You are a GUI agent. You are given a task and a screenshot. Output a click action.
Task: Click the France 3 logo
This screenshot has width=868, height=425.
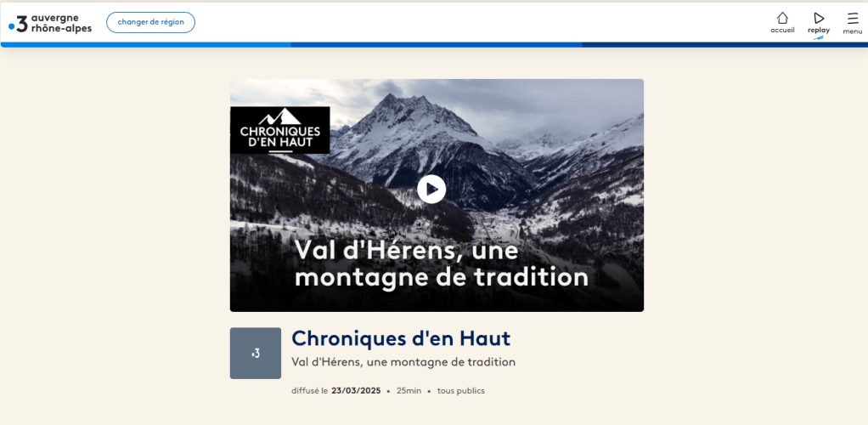18,23
